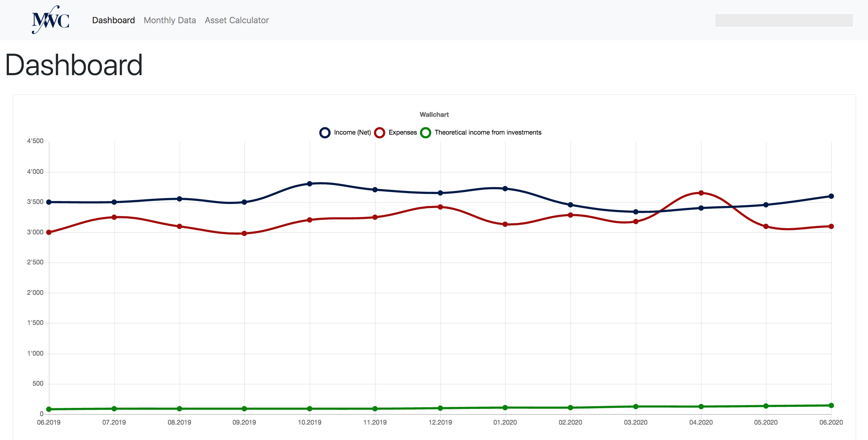
Task: Click the 01.2020 x-axis label
Action: point(505,422)
